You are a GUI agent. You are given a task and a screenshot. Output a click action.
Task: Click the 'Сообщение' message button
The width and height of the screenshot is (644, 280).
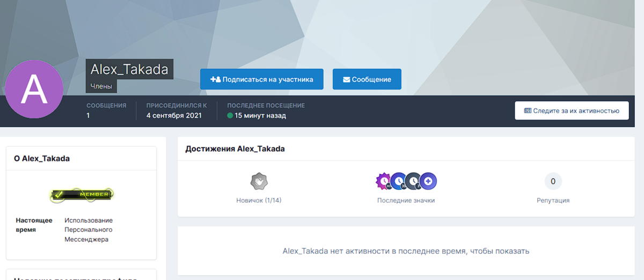(x=367, y=79)
